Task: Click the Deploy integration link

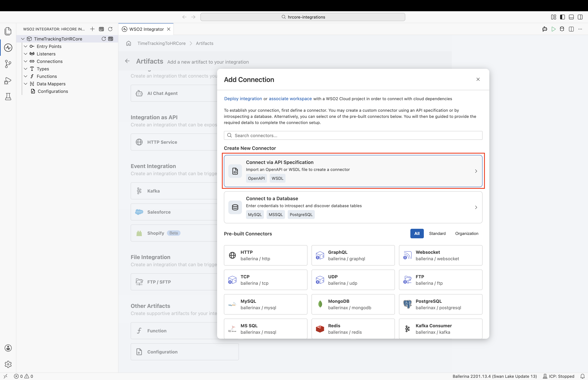Action: 243,99
